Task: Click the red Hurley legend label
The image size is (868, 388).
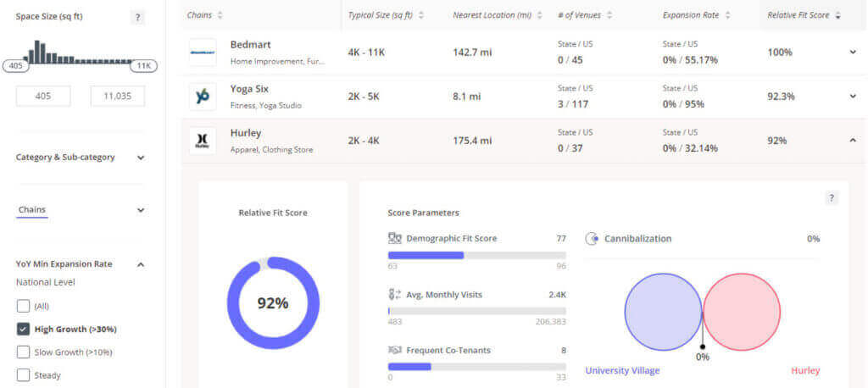Action: tap(805, 371)
